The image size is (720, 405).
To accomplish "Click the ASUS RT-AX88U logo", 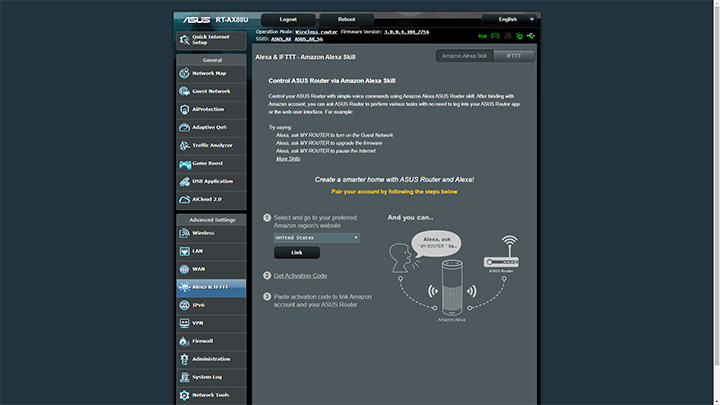I will (215, 20).
